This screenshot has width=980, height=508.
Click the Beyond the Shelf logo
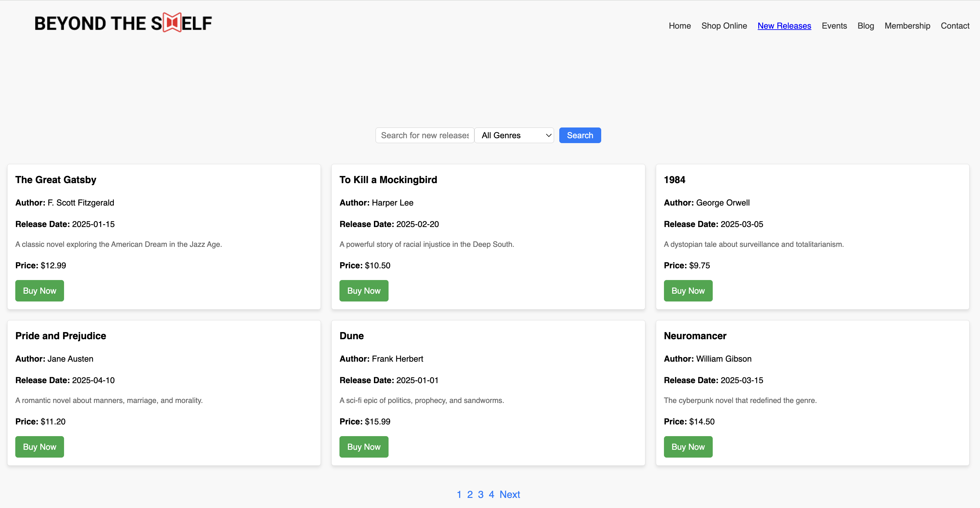tap(123, 22)
